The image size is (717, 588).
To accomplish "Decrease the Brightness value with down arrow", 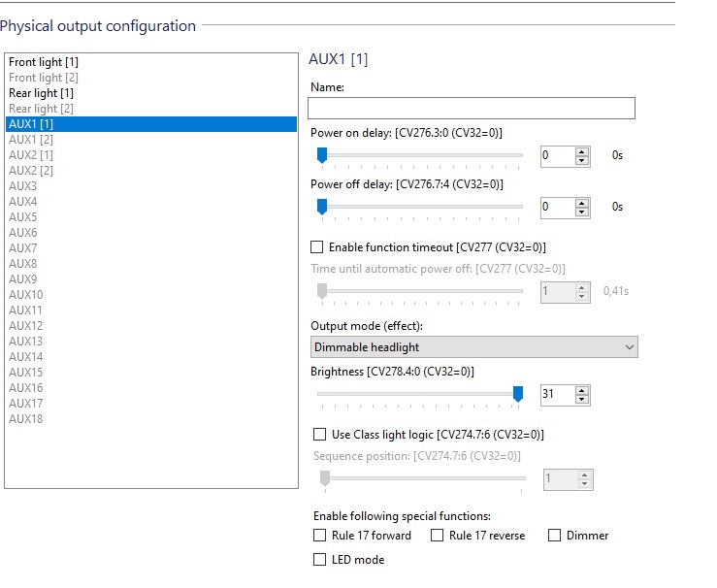I will point(581,399).
